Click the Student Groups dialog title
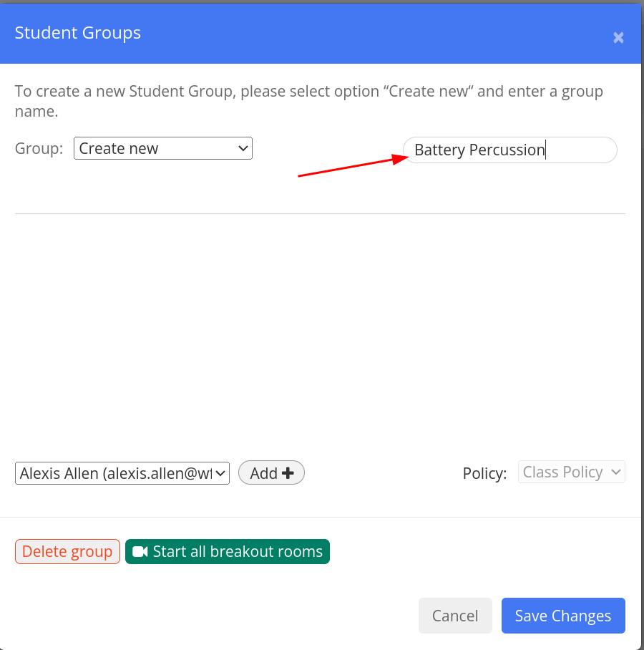Viewport: 644px width, 650px height. click(78, 33)
